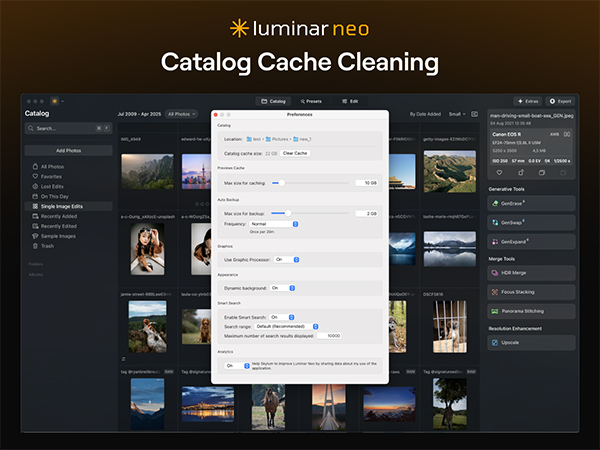Toggle single image view icon next to Small
This screenshot has width=600, height=450.
click(474, 114)
